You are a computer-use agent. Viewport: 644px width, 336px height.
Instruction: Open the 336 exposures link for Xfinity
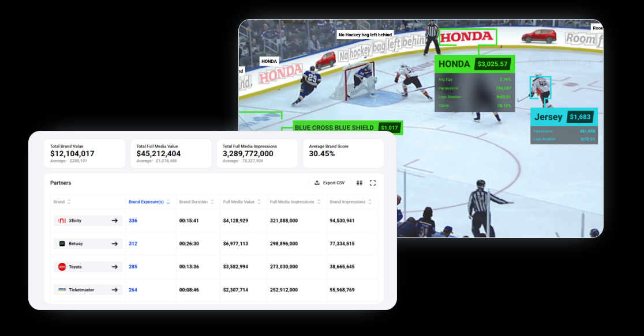tap(133, 221)
